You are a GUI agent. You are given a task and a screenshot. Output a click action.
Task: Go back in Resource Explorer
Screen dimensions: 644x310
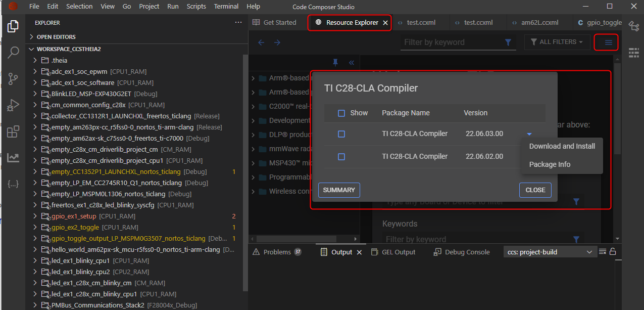pos(261,42)
